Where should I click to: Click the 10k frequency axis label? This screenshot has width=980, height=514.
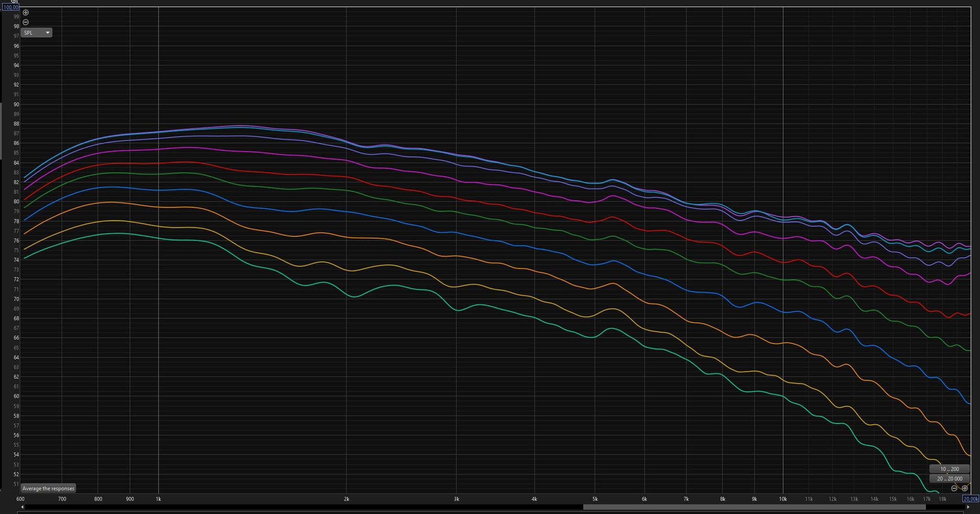coord(783,499)
